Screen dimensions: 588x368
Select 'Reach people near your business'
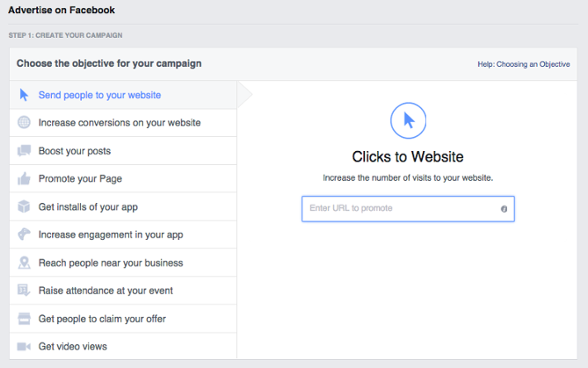[123, 263]
